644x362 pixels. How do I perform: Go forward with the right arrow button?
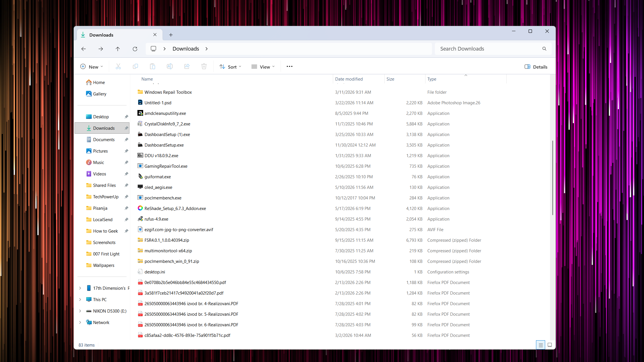(101, 49)
